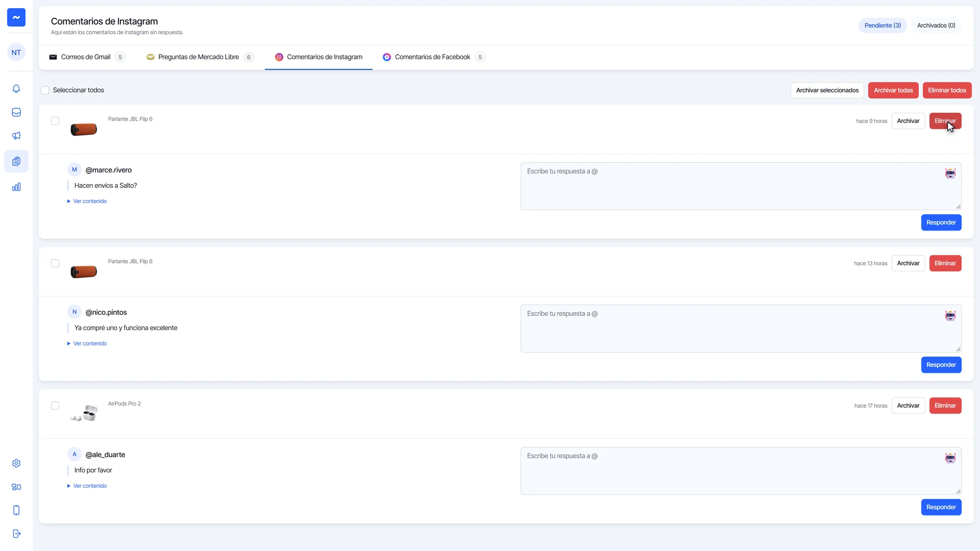Image resolution: width=980 pixels, height=551 pixels.
Task: Switch to Preguntas de Mercado Libre tab
Action: coord(200,57)
